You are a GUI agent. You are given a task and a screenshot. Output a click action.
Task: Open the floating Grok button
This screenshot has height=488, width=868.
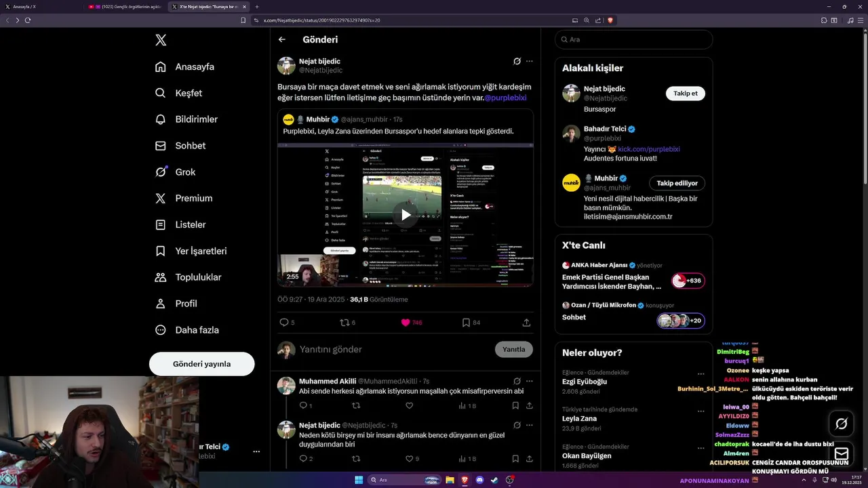[x=842, y=424]
